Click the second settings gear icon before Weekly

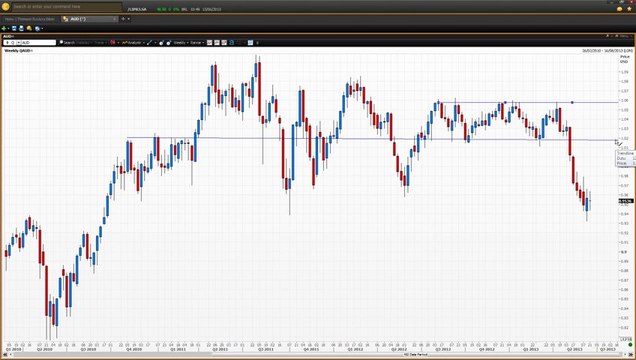click(x=169, y=43)
